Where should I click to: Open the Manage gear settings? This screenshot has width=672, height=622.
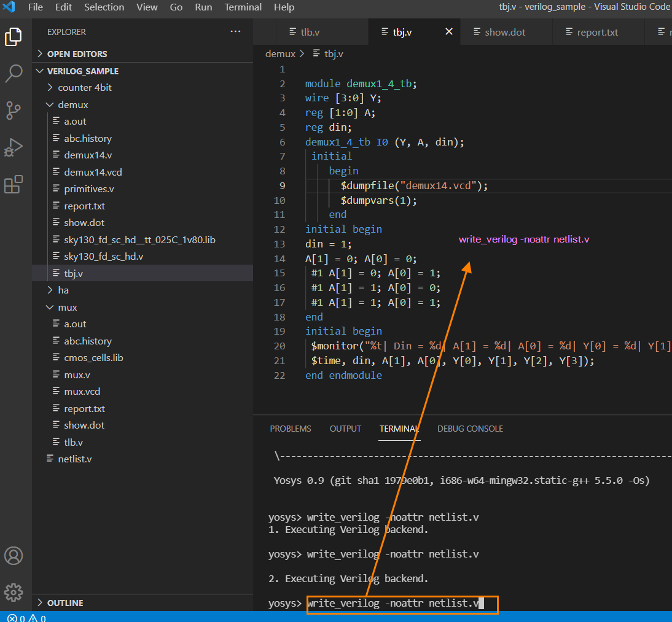[x=14, y=593]
